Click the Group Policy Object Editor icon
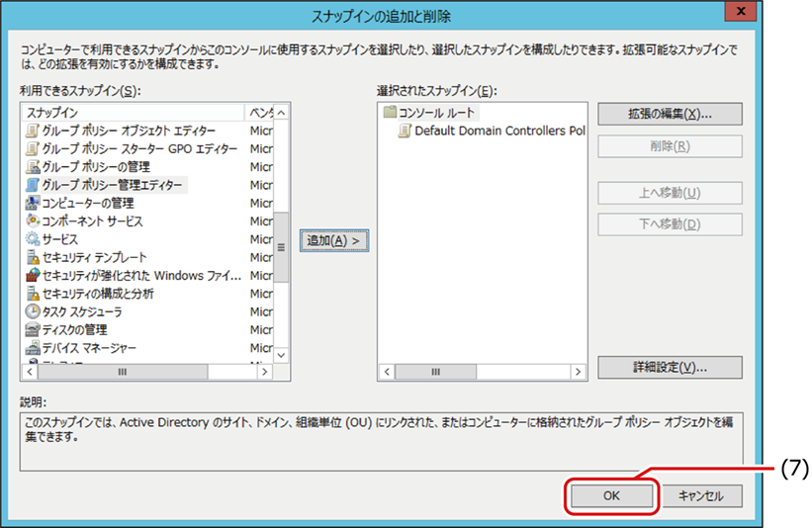Image resolution: width=812 pixels, height=528 pixels. [x=32, y=131]
